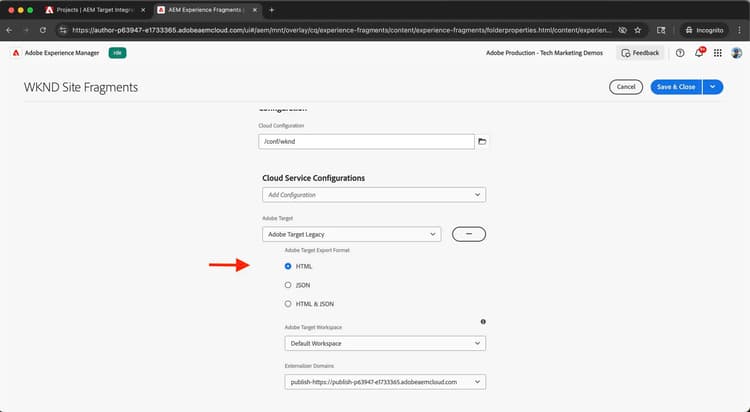Click the user profile avatar
The image size is (750, 412).
click(736, 52)
